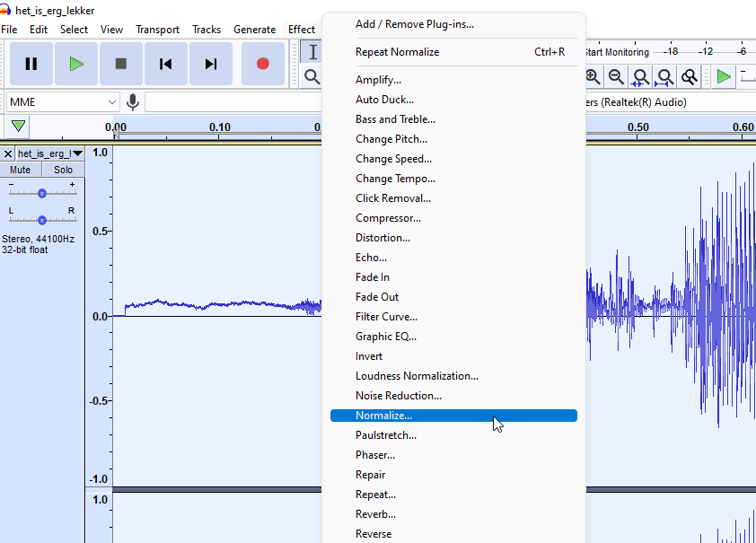
Task: Choose Repeat... effect
Action: (453, 495)
